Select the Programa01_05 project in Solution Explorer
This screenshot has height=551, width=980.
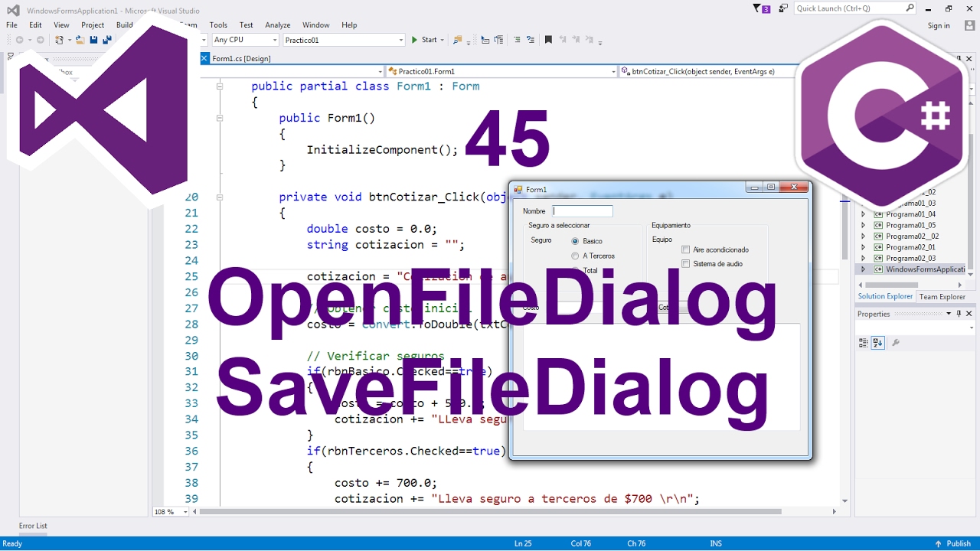coord(910,225)
